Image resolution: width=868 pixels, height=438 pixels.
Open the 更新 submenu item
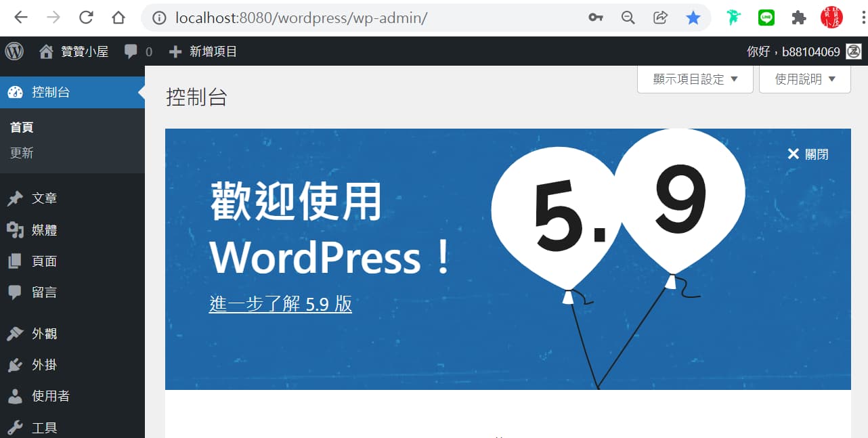(22, 153)
